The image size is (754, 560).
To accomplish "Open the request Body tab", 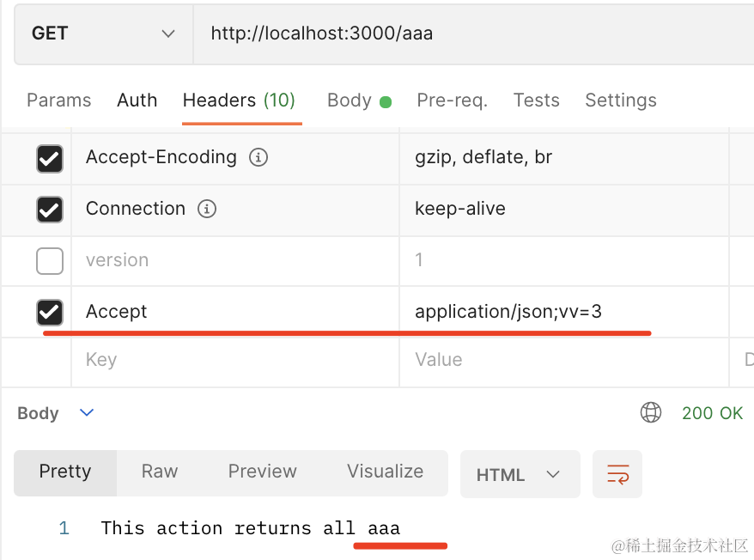I will click(x=350, y=100).
